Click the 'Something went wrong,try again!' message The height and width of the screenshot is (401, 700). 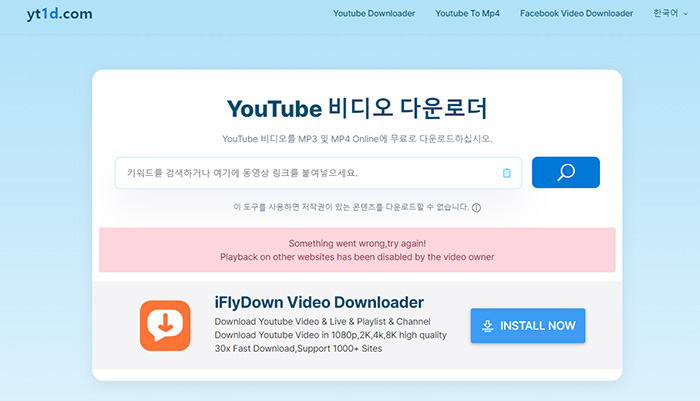click(x=357, y=243)
